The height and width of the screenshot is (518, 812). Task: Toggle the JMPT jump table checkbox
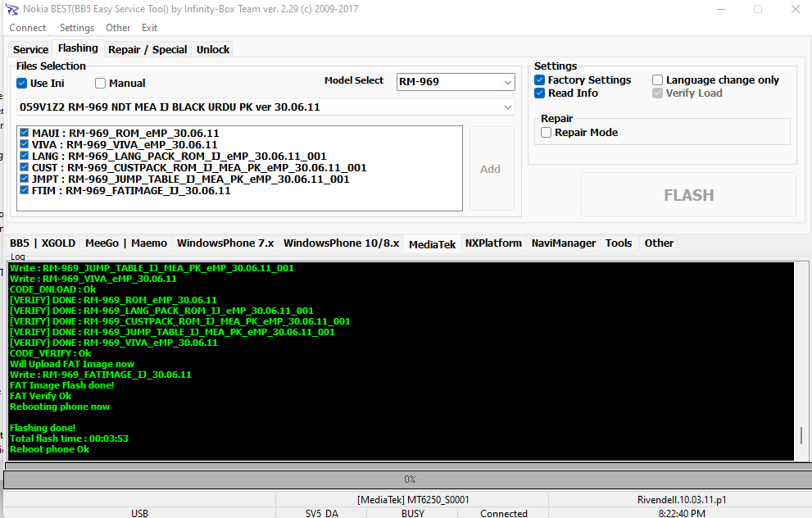click(24, 179)
